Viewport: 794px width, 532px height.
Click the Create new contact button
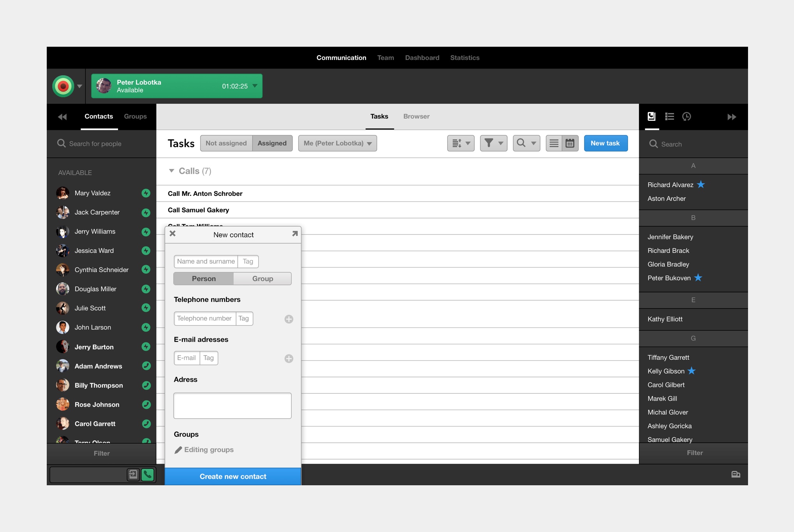233,476
